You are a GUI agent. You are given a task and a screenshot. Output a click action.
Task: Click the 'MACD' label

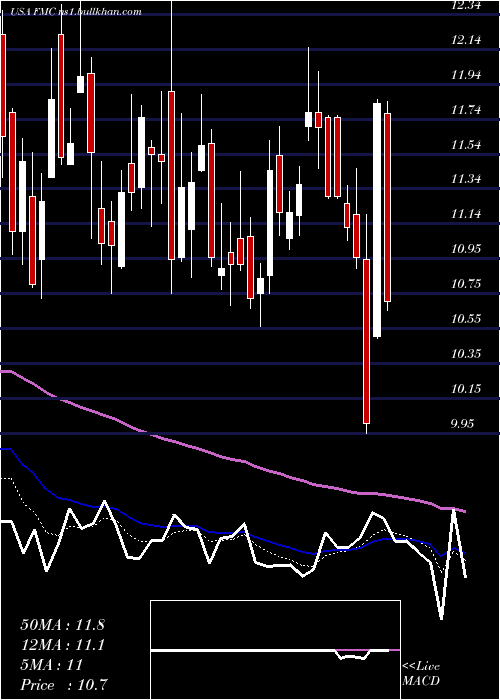click(x=421, y=681)
